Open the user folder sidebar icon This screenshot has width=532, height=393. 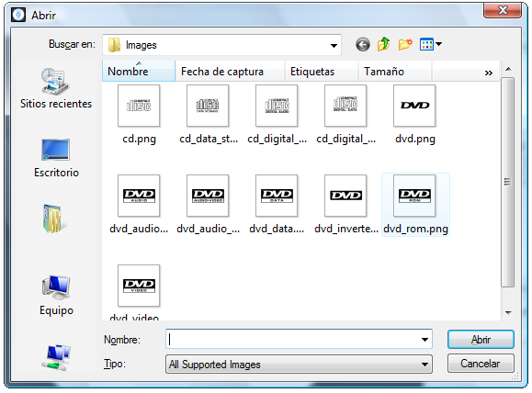pyautogui.click(x=53, y=219)
